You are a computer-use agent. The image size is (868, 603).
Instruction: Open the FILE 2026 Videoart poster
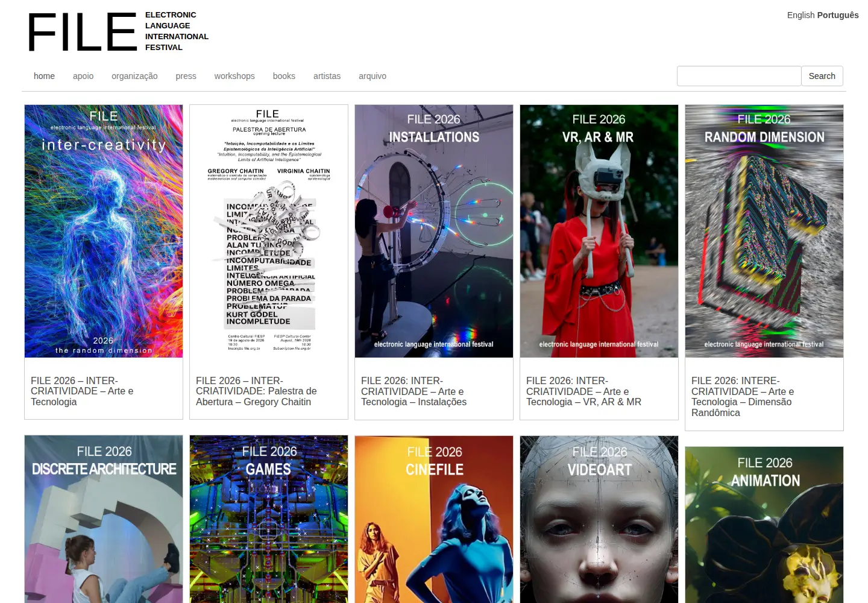click(x=599, y=519)
